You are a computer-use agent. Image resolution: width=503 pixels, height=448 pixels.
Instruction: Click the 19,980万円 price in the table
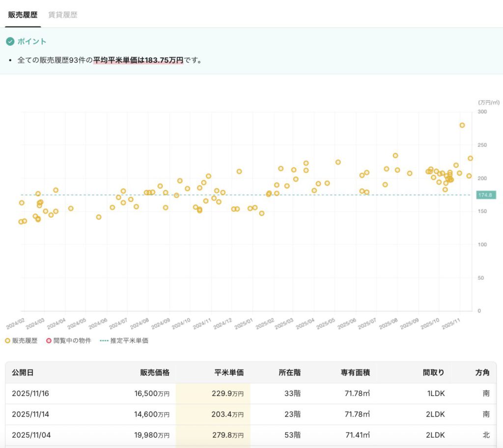tap(152, 435)
